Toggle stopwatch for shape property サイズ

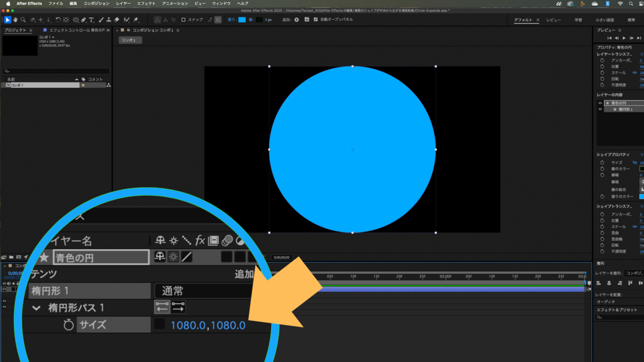pos(602,162)
